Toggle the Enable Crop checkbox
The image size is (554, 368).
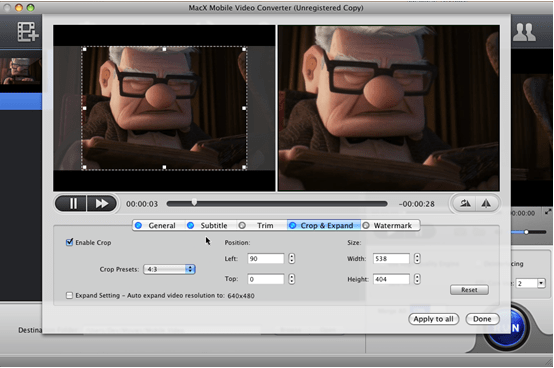(69, 242)
